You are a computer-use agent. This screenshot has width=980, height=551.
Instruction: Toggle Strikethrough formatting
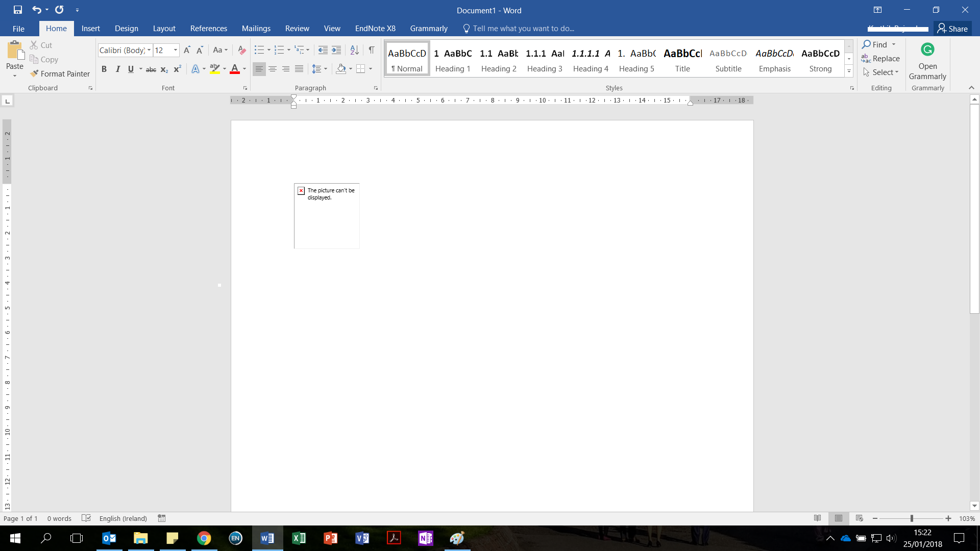click(x=151, y=69)
